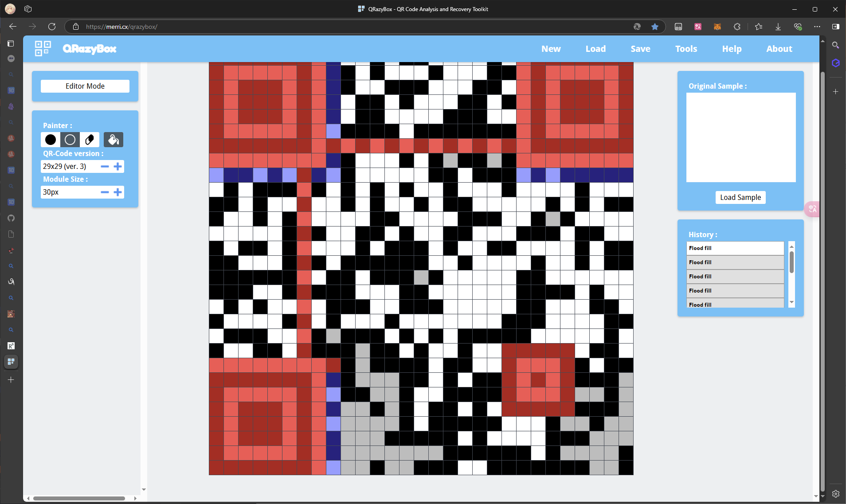
Task: Switch to the GitHub vertical tab
Action: pos(11,218)
